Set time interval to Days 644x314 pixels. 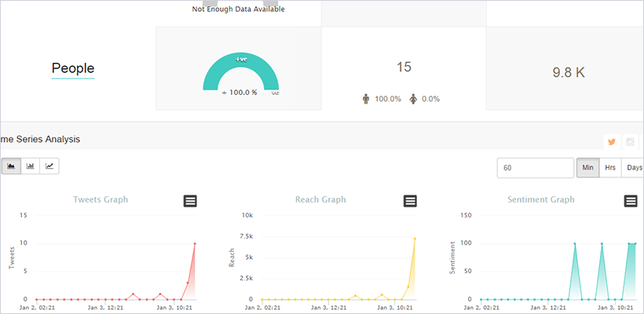(633, 168)
